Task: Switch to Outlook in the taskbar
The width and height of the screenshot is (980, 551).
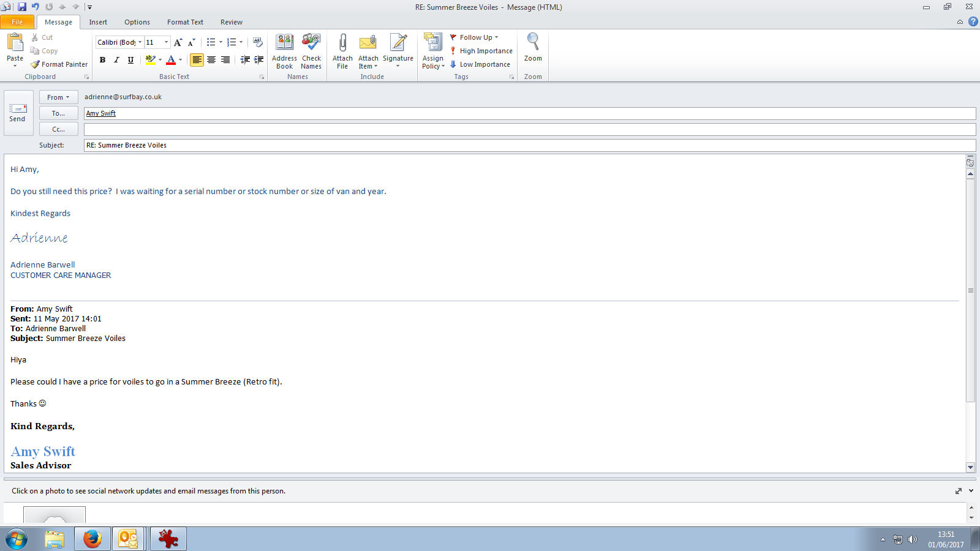Action: 128,539
